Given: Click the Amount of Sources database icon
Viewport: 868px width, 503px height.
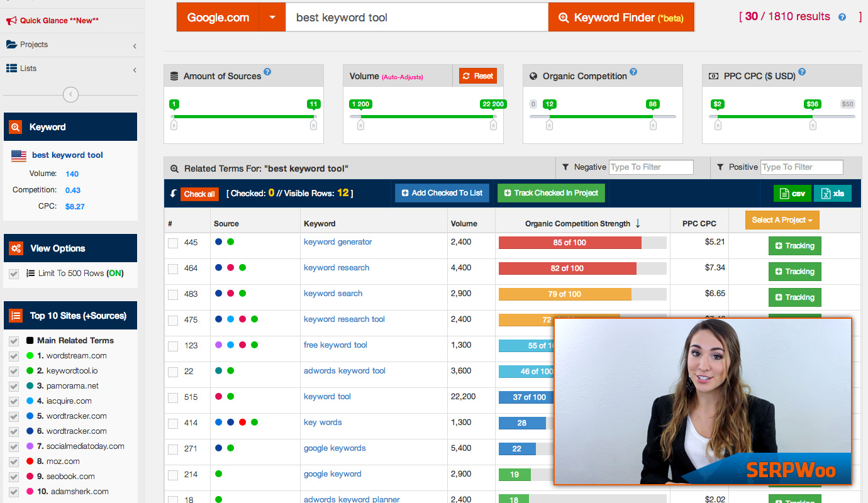Looking at the screenshot, I should click(174, 76).
